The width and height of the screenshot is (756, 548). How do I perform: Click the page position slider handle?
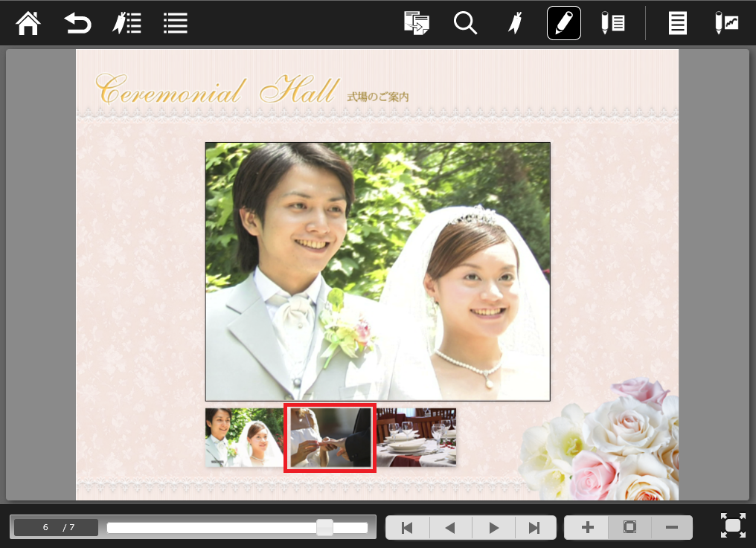coord(324,528)
